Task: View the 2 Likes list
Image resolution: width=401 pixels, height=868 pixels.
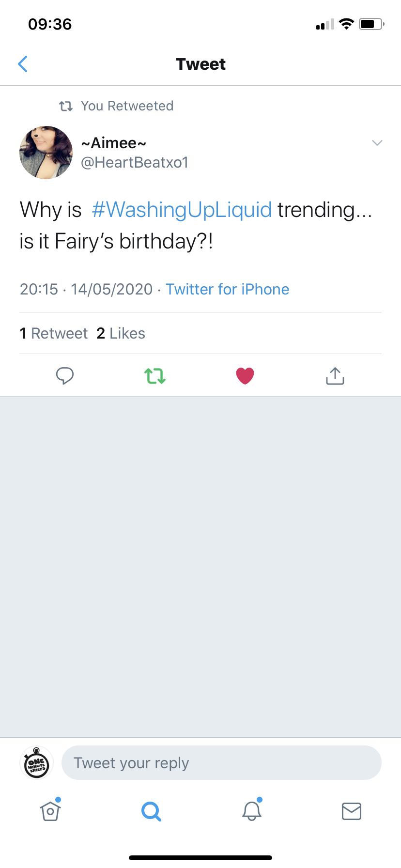Action: [121, 333]
